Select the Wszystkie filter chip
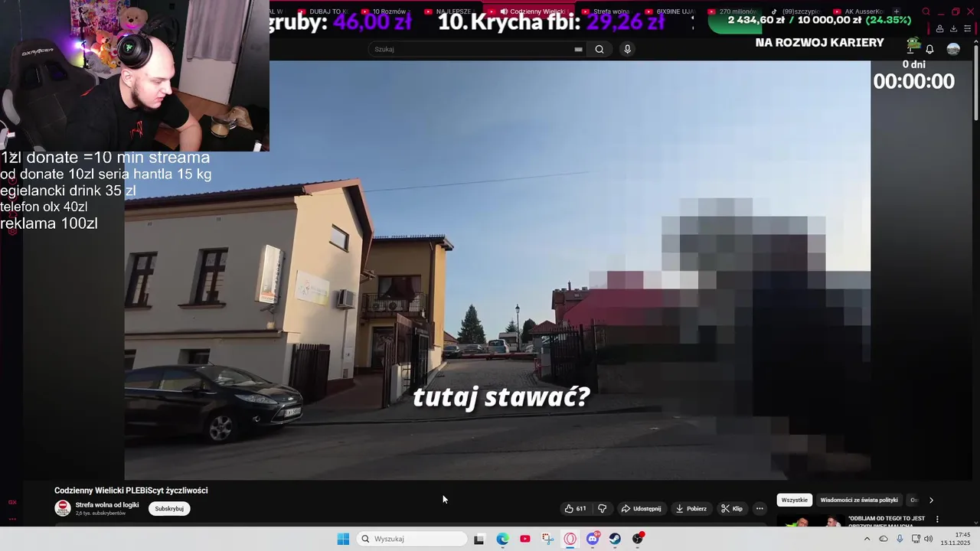This screenshot has width=980, height=551. pyautogui.click(x=794, y=500)
